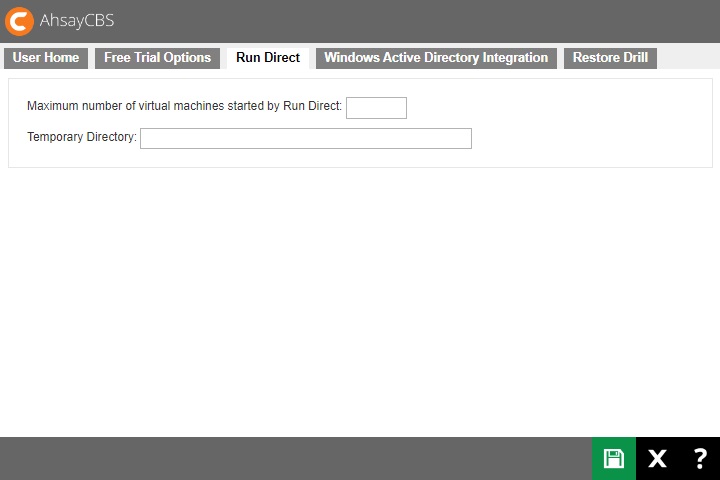Click inside the Temporary Directory text field
The image size is (720, 480).
tap(305, 138)
